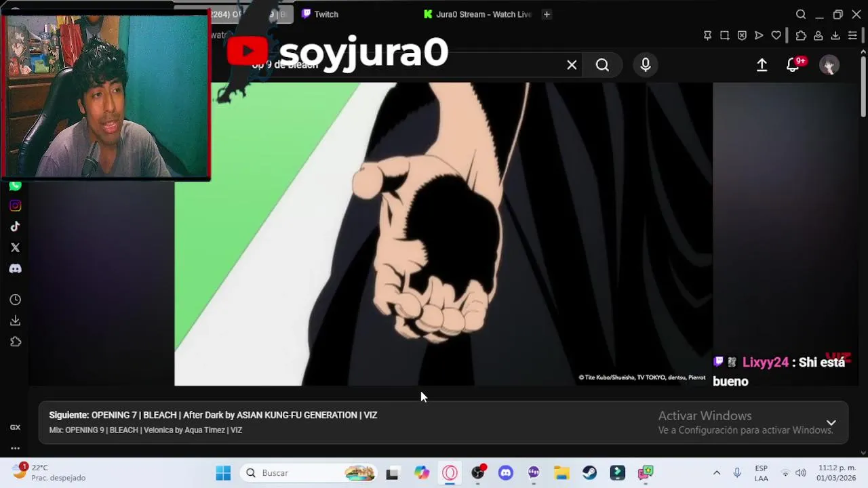Click 'Mix: OPENING 9 | BLEACH' playlist title
This screenshot has height=488, width=868.
click(146, 430)
